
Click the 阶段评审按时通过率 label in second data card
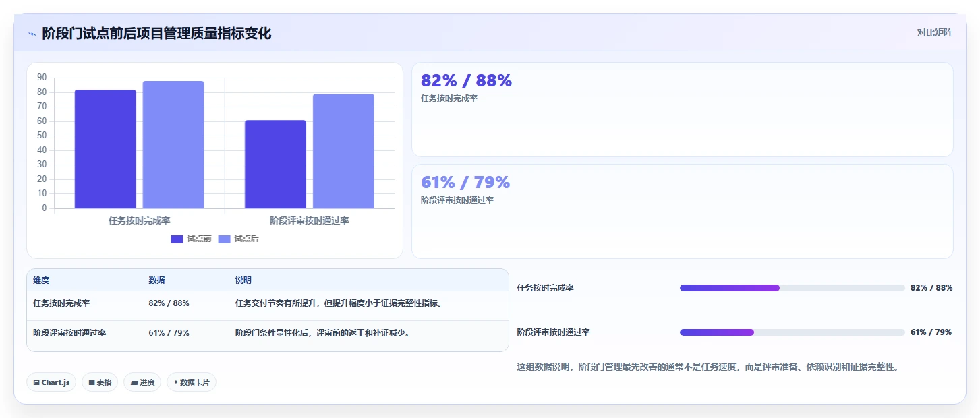[457, 200]
